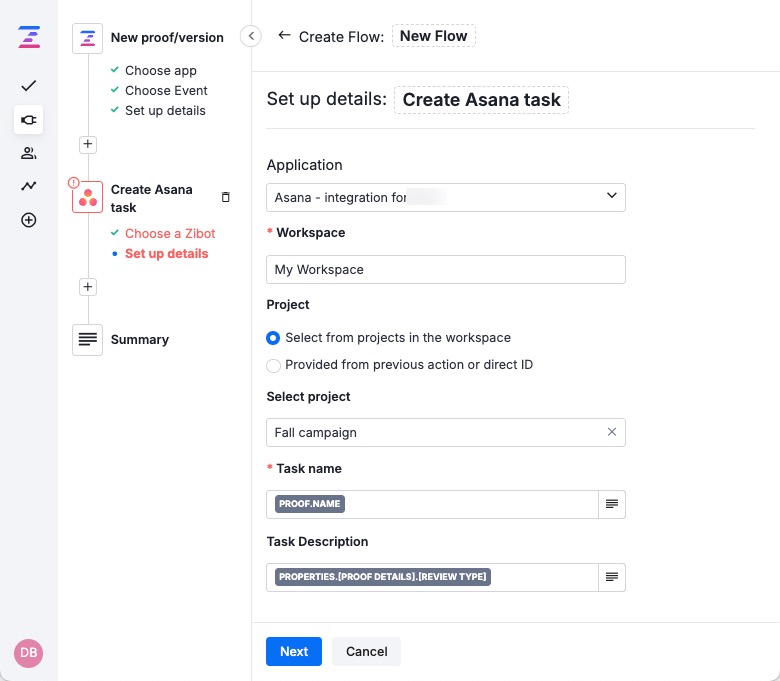The width and height of the screenshot is (780, 681).
Task: Select 'Provided from previous action or direct ID'
Action: point(273,366)
